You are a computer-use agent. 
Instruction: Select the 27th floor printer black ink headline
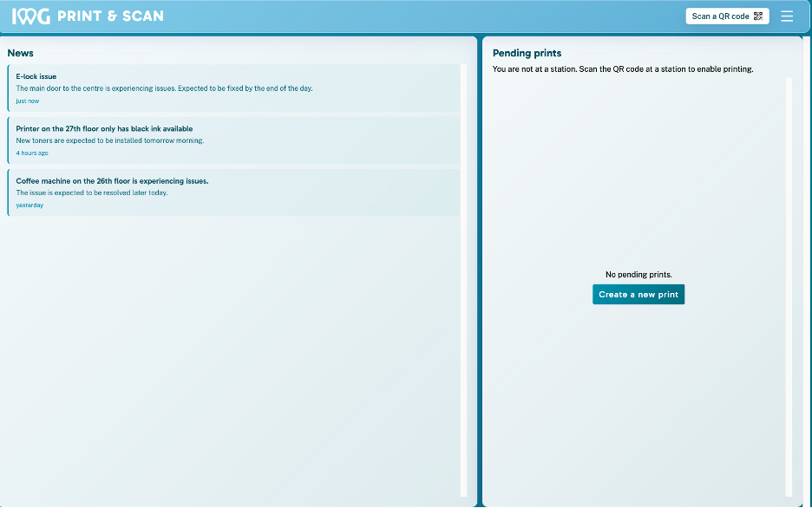pos(104,128)
